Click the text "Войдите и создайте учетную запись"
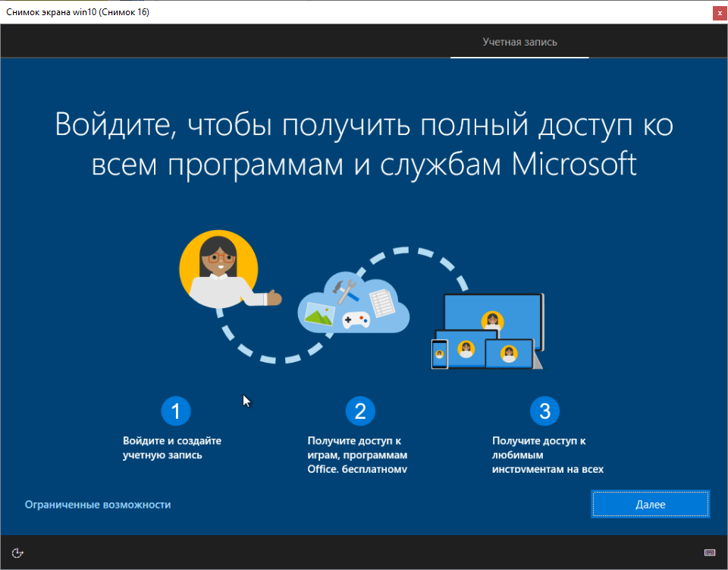The height and width of the screenshot is (570, 728). coord(172,448)
